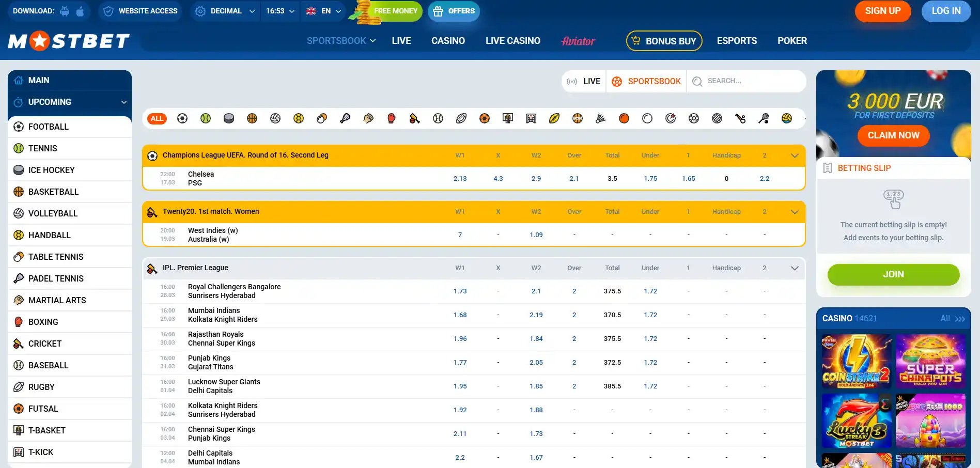The image size is (980, 468).
Task: Go to the CASINO section
Action: pos(448,41)
